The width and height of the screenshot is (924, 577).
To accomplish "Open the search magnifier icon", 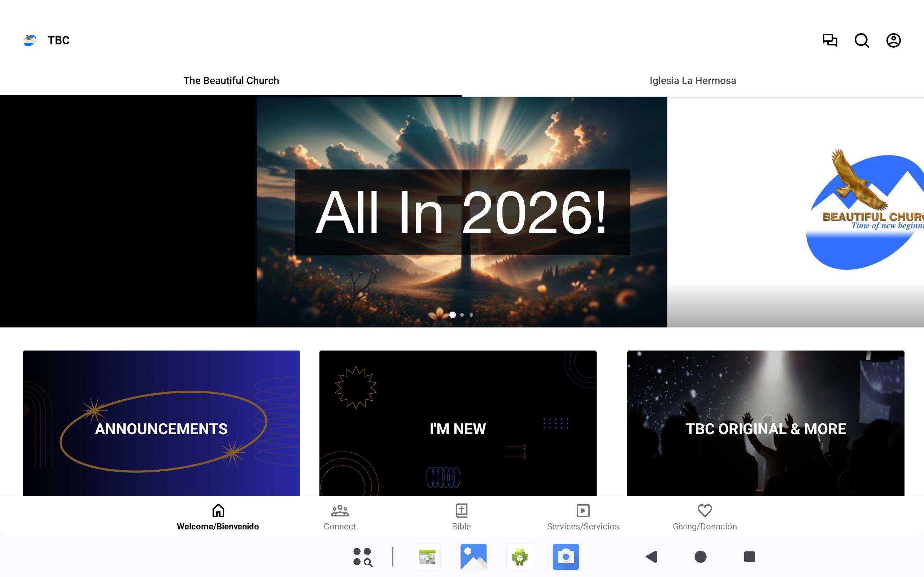I will click(x=862, y=40).
